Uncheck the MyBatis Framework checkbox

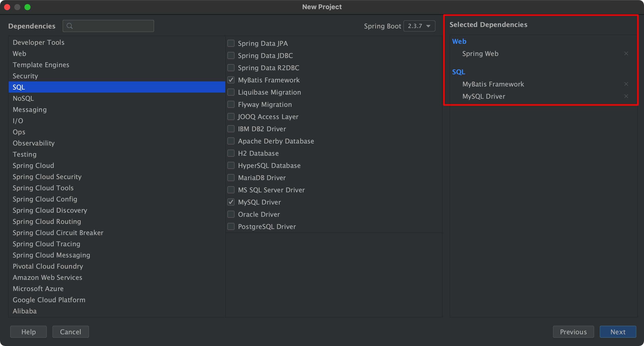point(231,80)
